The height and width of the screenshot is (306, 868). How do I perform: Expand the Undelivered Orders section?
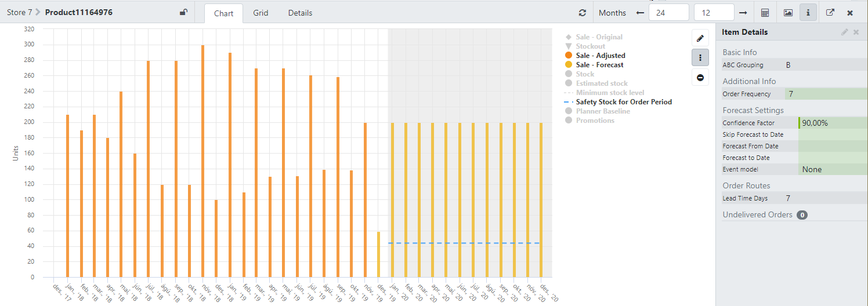tap(757, 214)
